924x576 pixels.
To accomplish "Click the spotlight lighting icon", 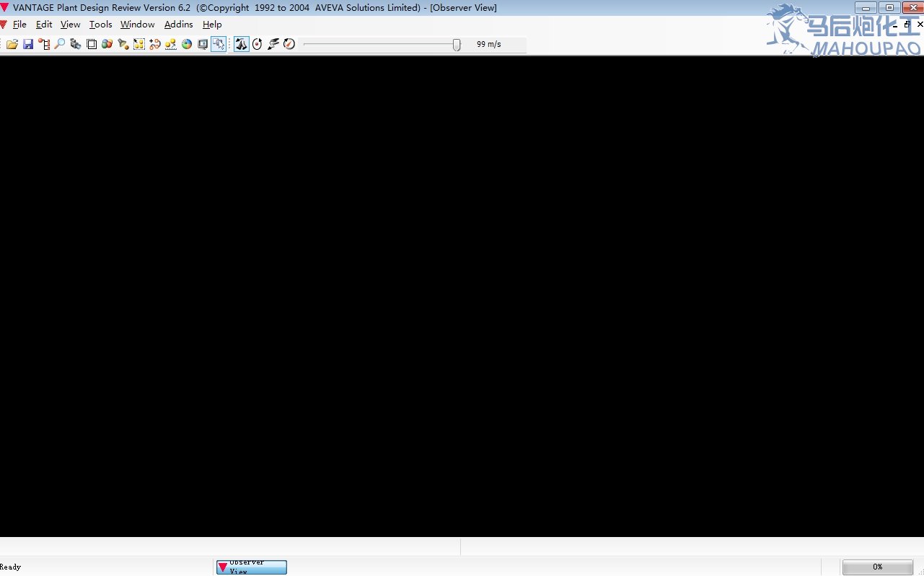I will click(123, 44).
